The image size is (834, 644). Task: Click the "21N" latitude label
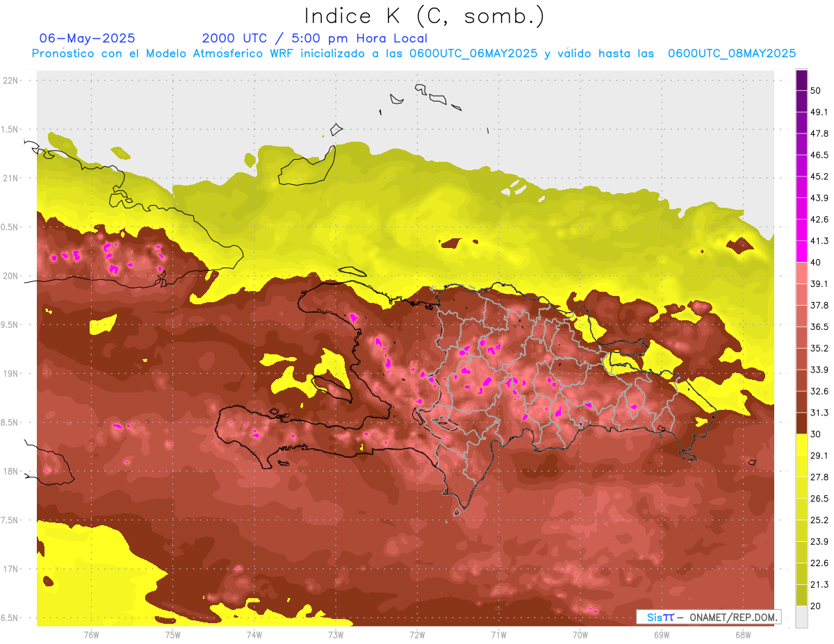[x=12, y=178]
